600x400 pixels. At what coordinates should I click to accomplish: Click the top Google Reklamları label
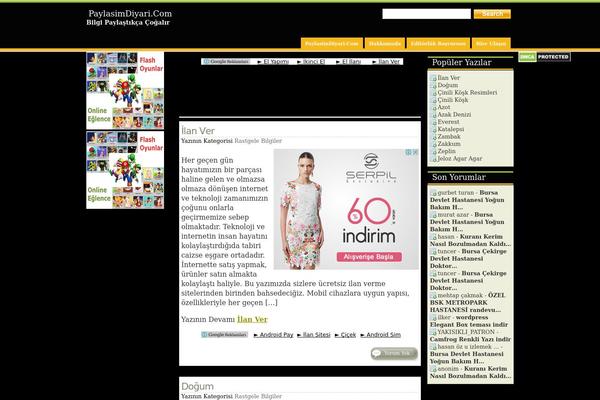pos(227,62)
